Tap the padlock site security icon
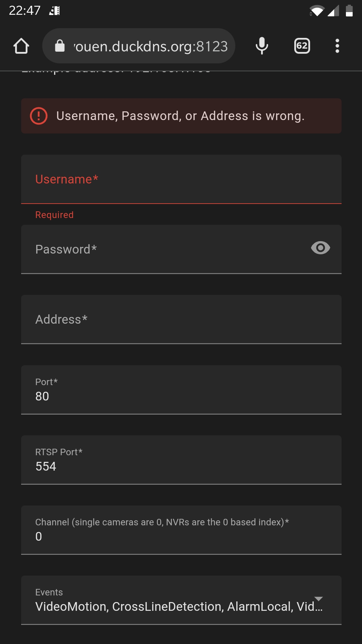Image resolution: width=362 pixels, height=644 pixels. (60, 46)
